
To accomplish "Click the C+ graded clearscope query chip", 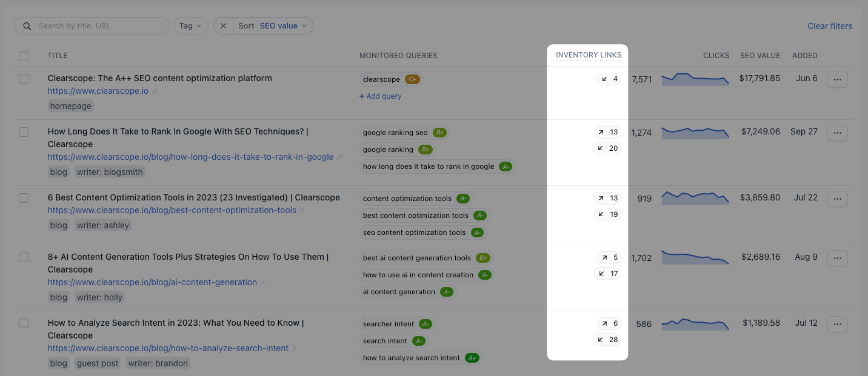I will click(391, 79).
